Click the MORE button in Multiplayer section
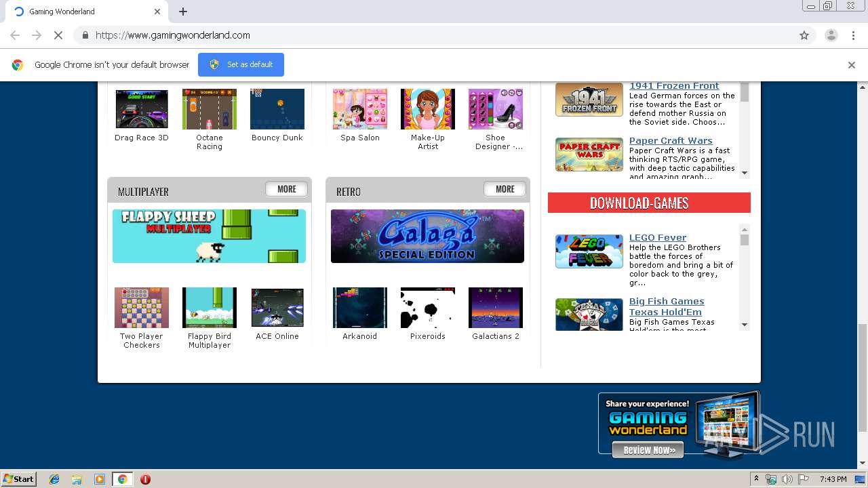This screenshot has width=868, height=488. click(286, 189)
